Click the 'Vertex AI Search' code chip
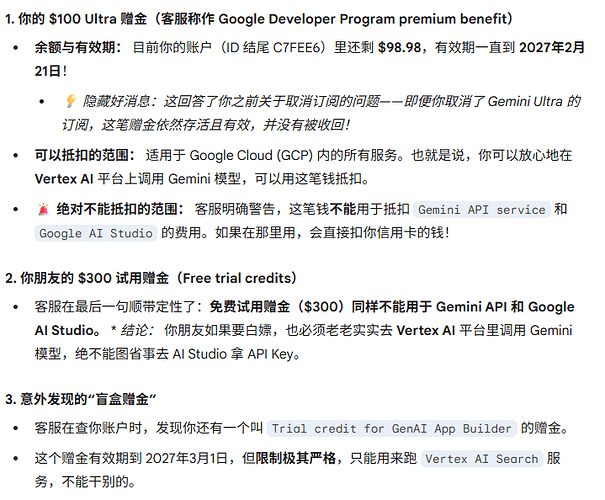The width and height of the screenshot is (605, 500). point(482,459)
